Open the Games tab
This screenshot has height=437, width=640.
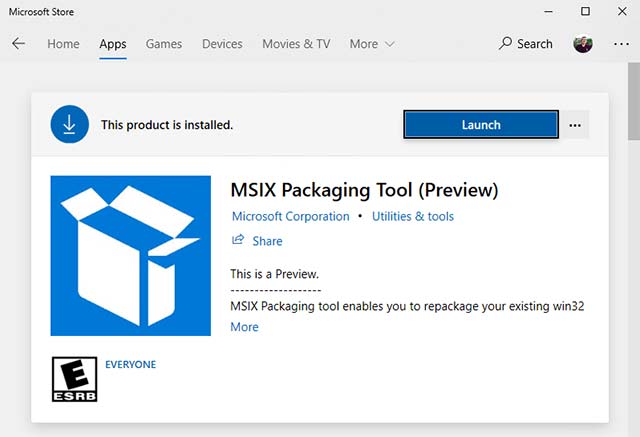pos(164,44)
